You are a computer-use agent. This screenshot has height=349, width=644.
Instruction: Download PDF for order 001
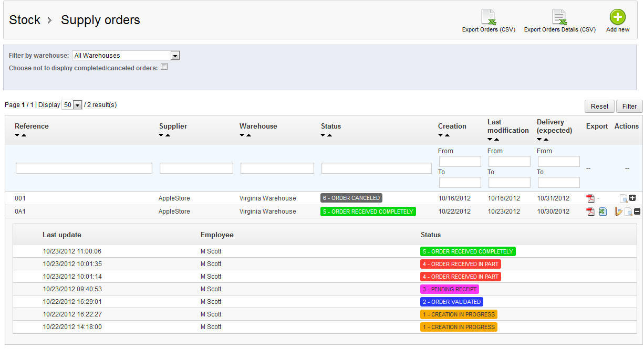tap(590, 198)
